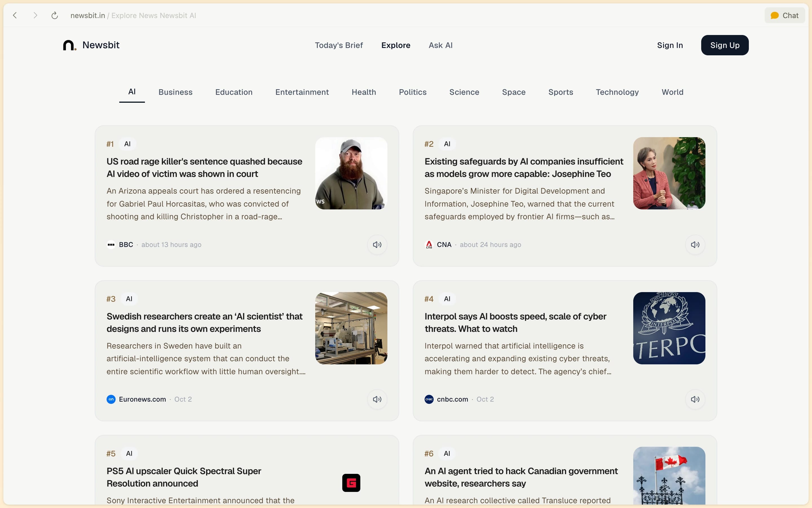This screenshot has width=812, height=508.
Task: Click the Newsbit logo icon
Action: 69,45
